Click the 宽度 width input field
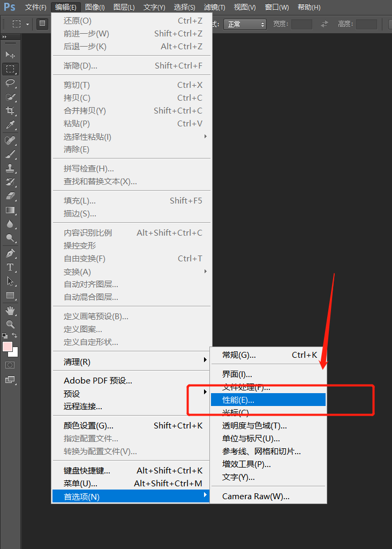This screenshot has width=392, height=549. point(301,24)
